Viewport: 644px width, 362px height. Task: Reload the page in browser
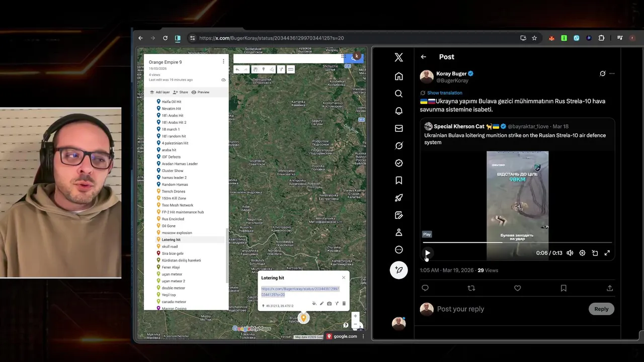click(x=165, y=38)
